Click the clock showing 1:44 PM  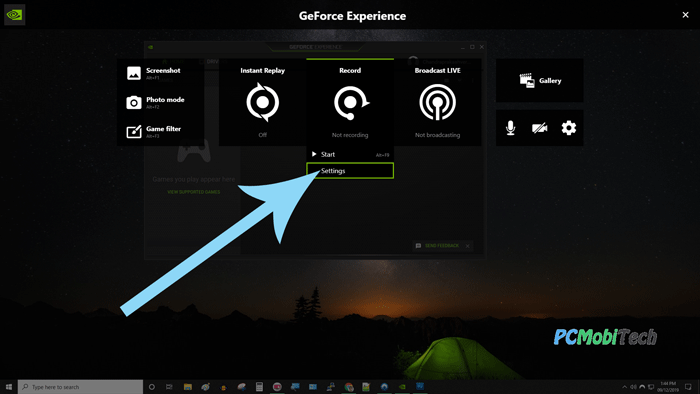coord(668,386)
